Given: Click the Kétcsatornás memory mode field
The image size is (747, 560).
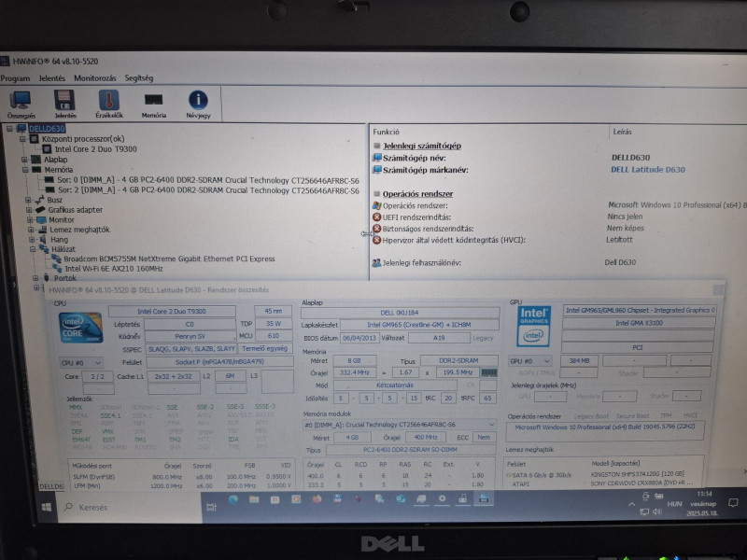Looking at the screenshot, I should click(x=395, y=385).
